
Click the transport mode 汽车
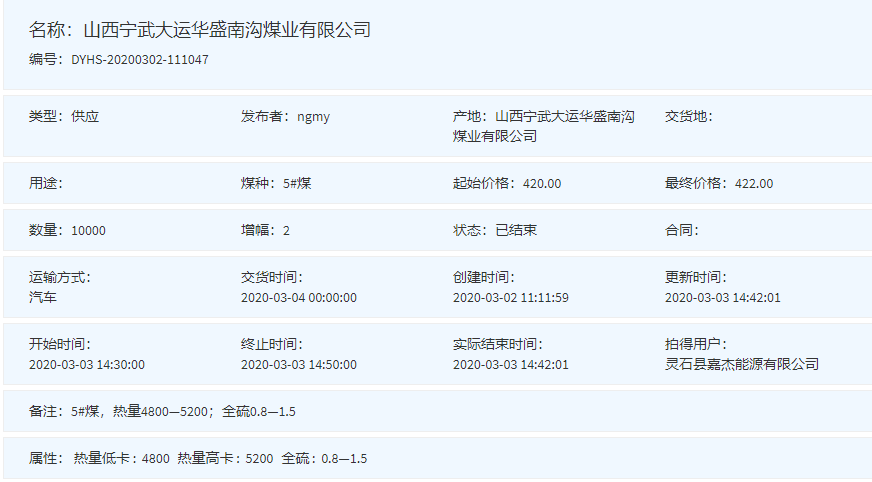coord(43,297)
